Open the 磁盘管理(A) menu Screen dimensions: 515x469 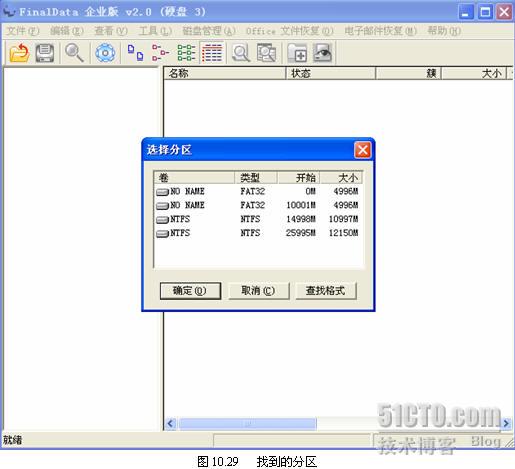pyautogui.click(x=209, y=31)
